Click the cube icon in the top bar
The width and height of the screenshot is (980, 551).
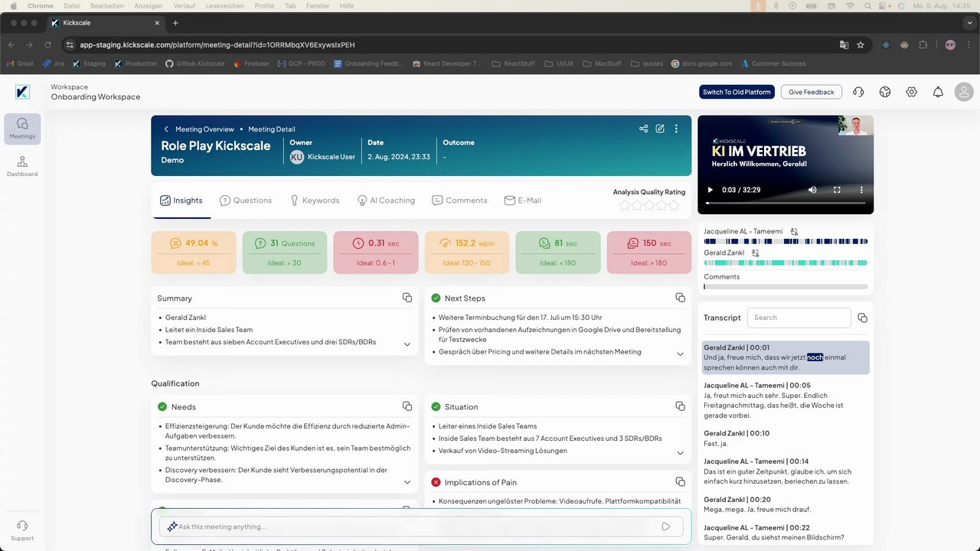(885, 92)
